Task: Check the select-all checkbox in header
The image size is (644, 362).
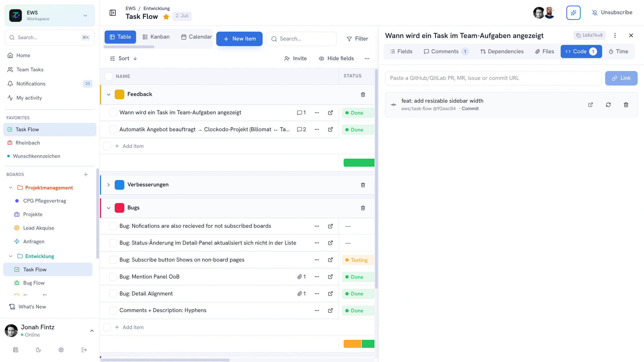Action: (109, 76)
